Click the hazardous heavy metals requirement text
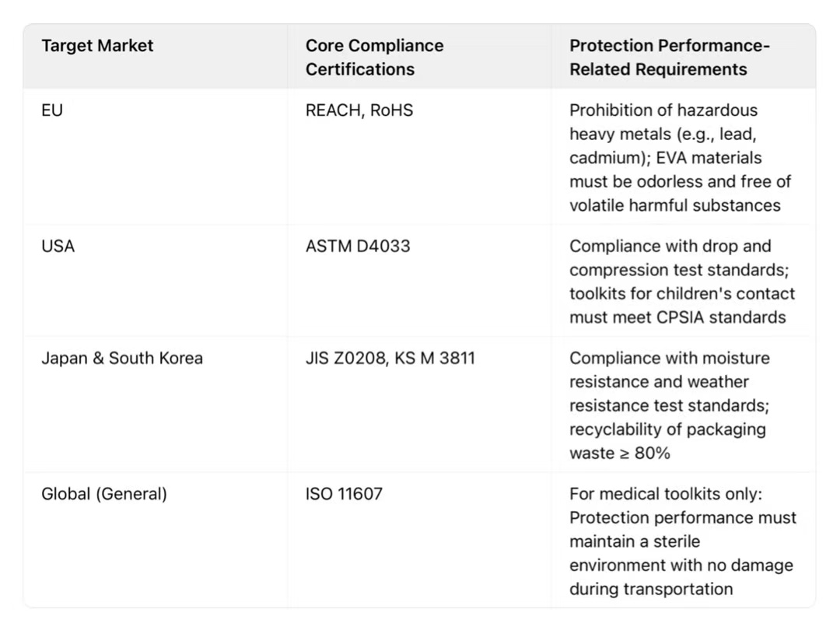Viewport: 840px width, 627px height. coord(663,122)
